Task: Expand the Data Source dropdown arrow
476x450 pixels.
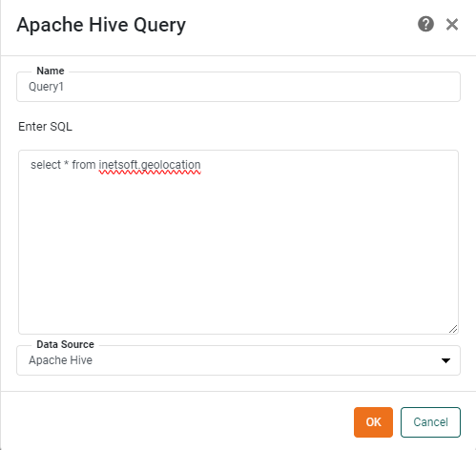Action: tap(445, 360)
